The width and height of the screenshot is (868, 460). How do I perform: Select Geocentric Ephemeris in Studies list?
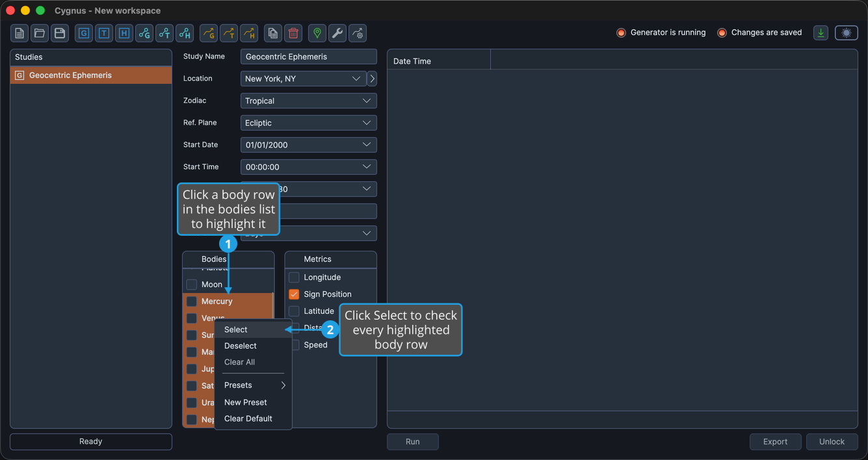tap(91, 75)
